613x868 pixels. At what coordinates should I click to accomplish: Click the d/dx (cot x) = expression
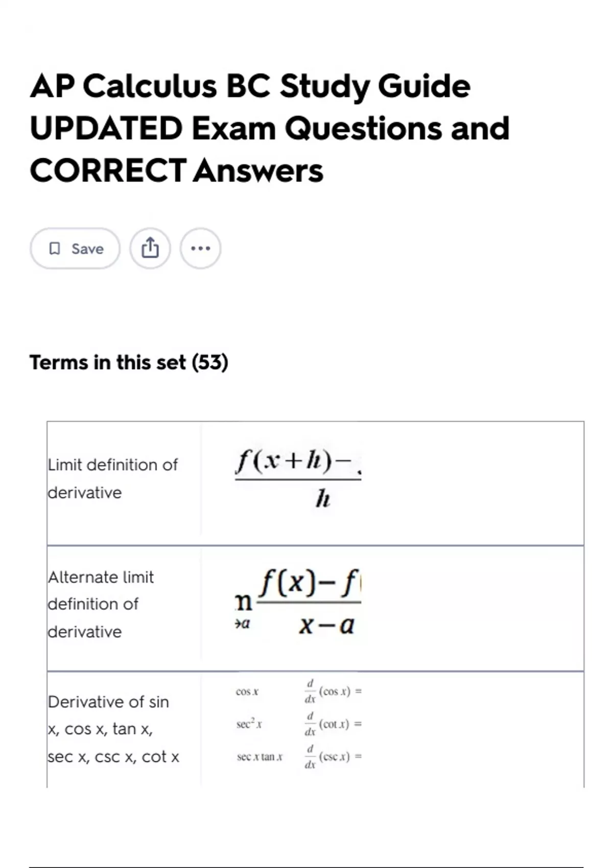coord(333,724)
